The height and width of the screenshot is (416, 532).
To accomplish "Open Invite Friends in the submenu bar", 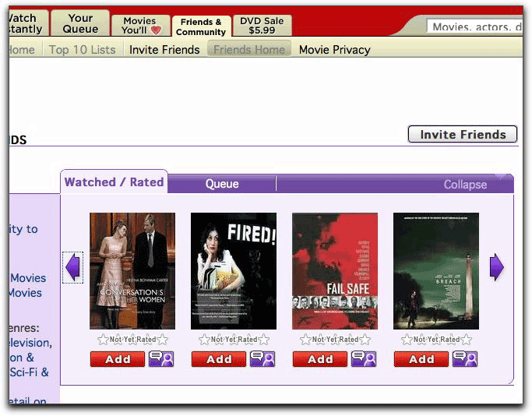I will (x=164, y=50).
